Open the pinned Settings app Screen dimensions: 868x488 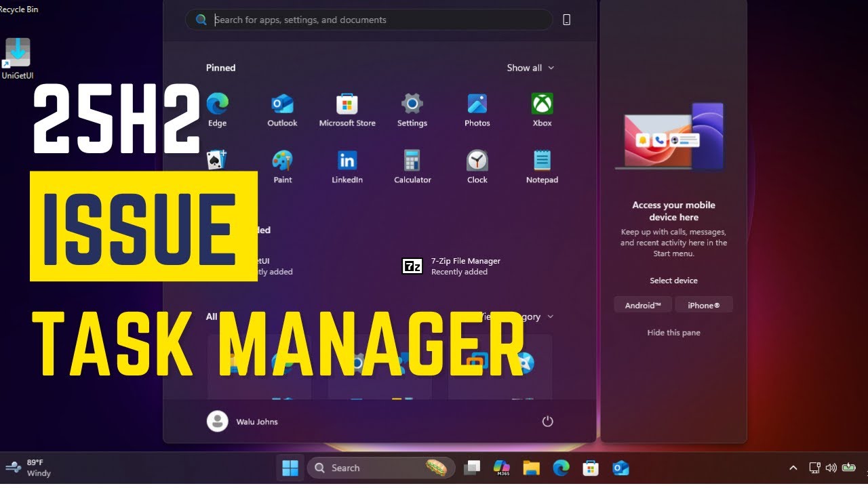point(412,110)
